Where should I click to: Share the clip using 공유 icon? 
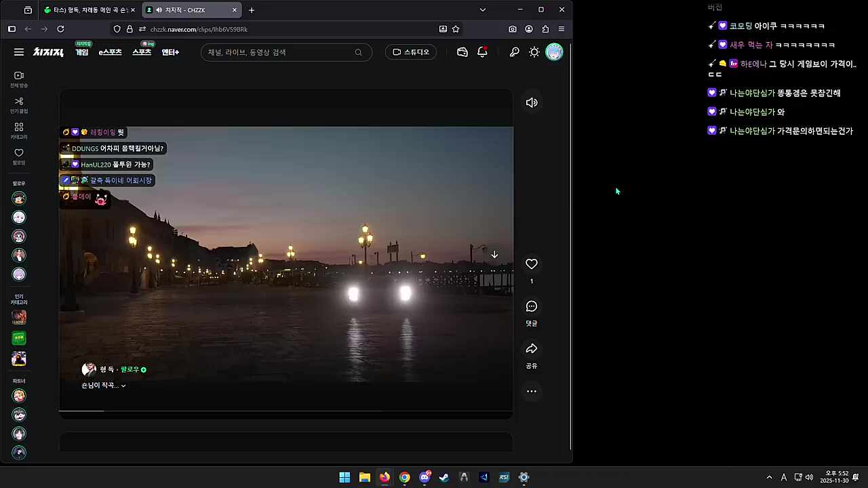pyautogui.click(x=532, y=349)
